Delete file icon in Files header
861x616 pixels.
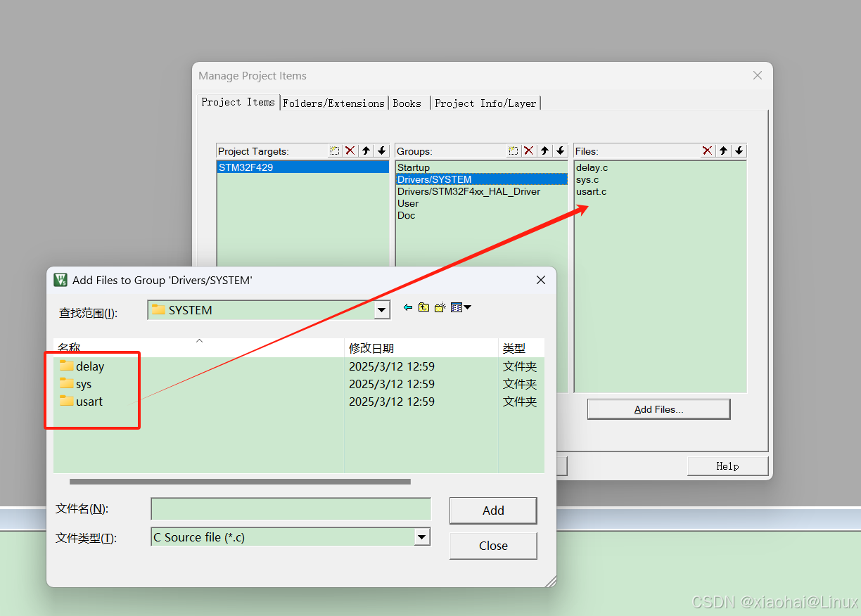click(708, 150)
